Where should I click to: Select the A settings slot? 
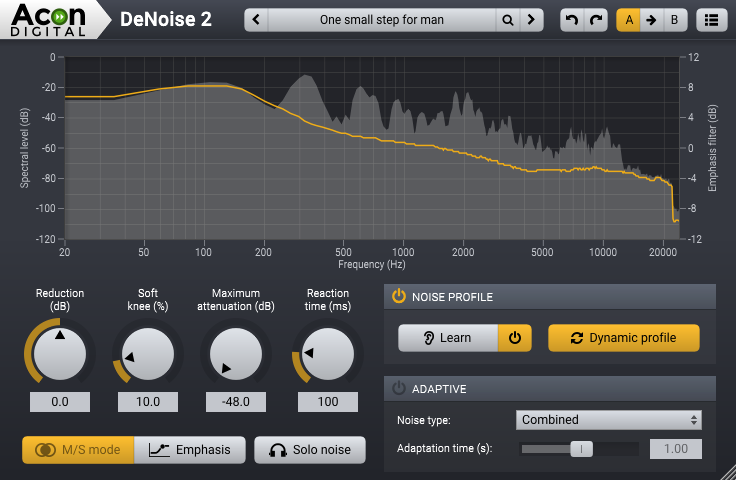pos(629,19)
